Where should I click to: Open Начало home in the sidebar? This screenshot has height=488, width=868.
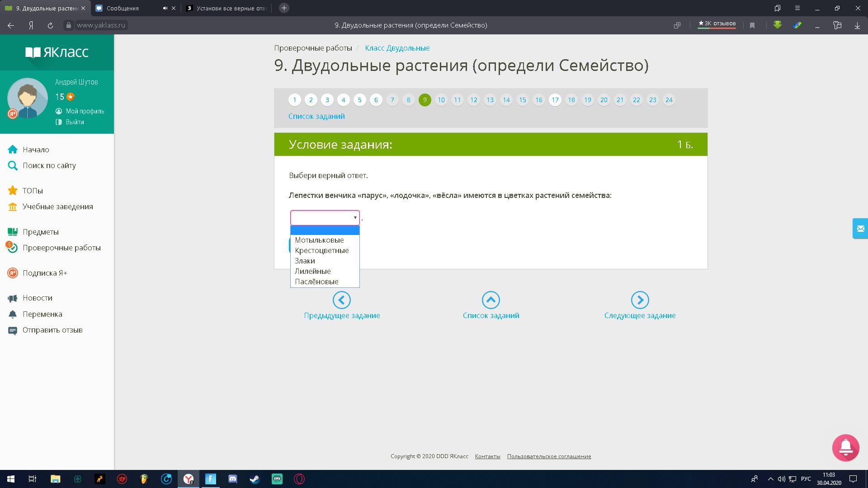[36, 150]
